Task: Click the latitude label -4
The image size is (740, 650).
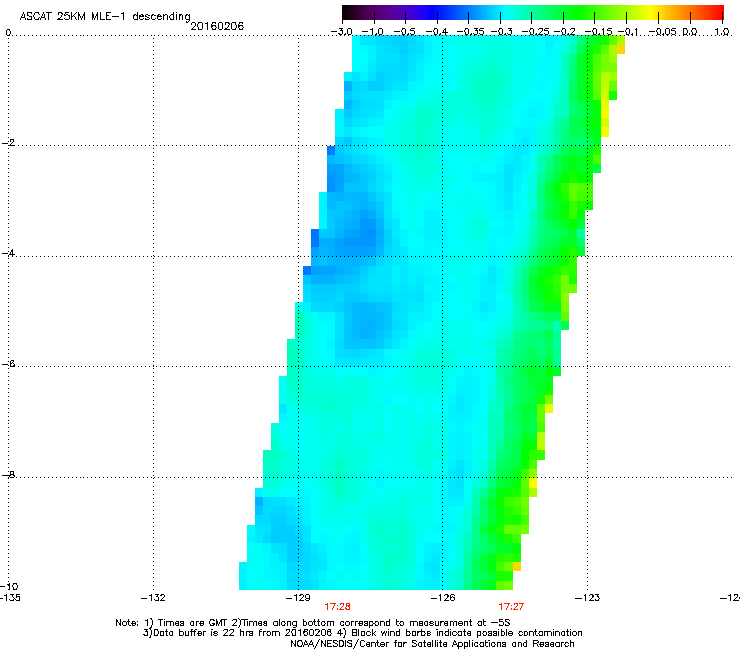Action: click(8, 253)
